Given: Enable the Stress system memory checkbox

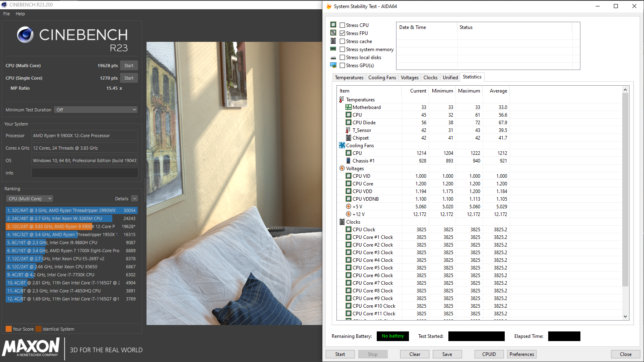Looking at the screenshot, I should (342, 49).
